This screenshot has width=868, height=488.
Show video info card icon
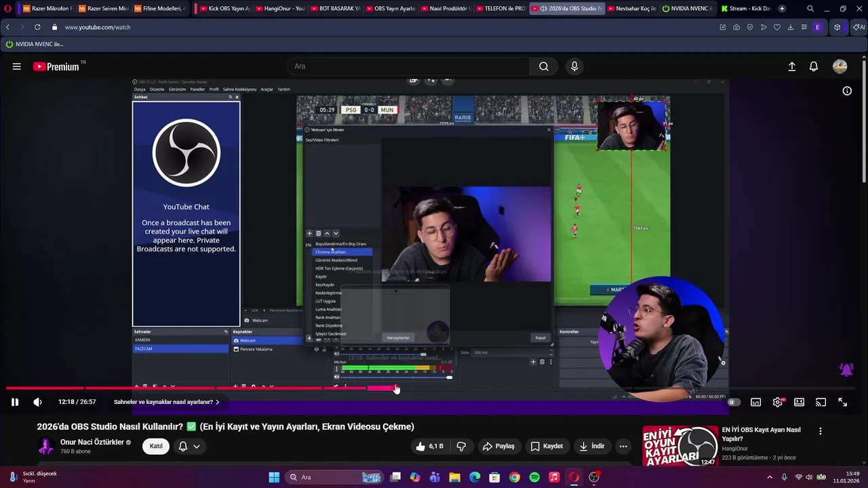pyautogui.click(x=847, y=91)
